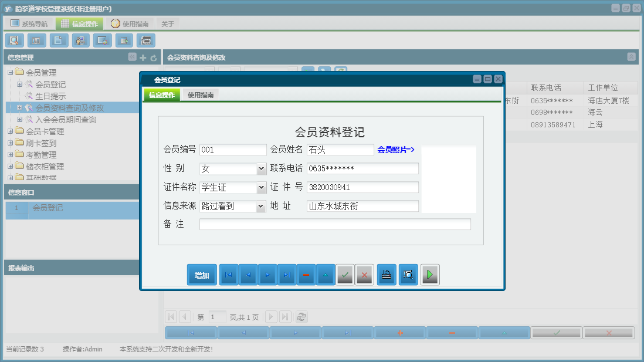Click the list view icon in the main toolbar
644x362 pixels.
(36, 40)
